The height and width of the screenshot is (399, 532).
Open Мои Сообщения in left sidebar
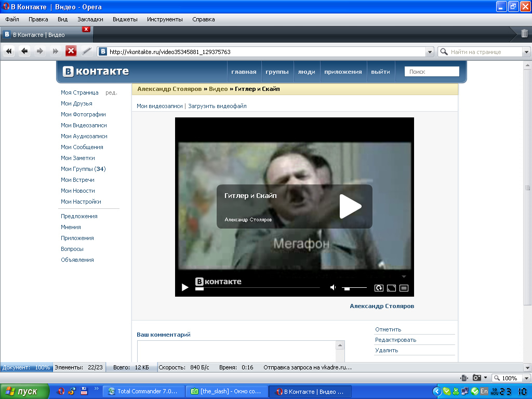(x=82, y=147)
